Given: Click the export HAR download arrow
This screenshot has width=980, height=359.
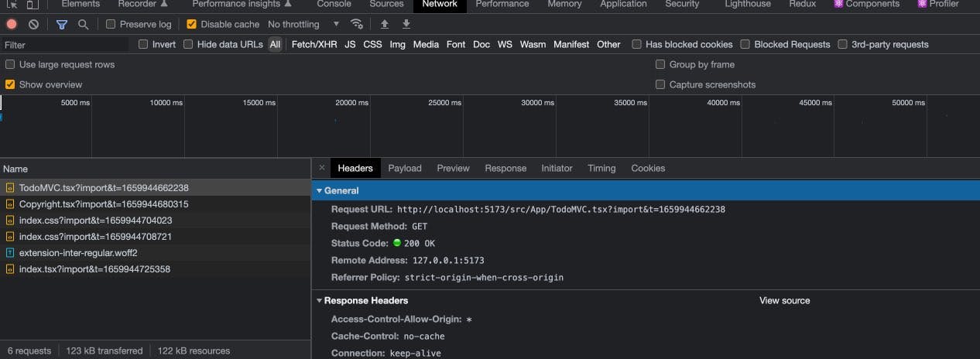Looking at the screenshot, I should [x=406, y=24].
